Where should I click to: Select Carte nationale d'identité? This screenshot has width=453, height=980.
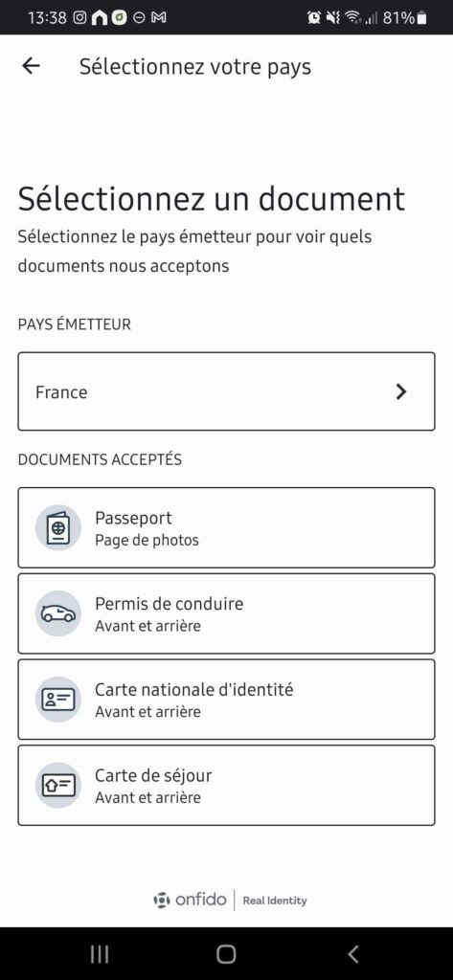pyautogui.click(x=226, y=700)
